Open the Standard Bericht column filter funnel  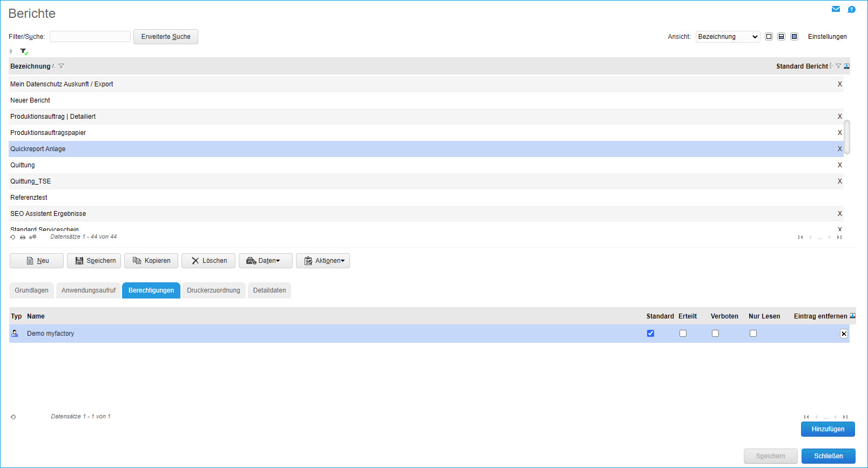click(838, 66)
